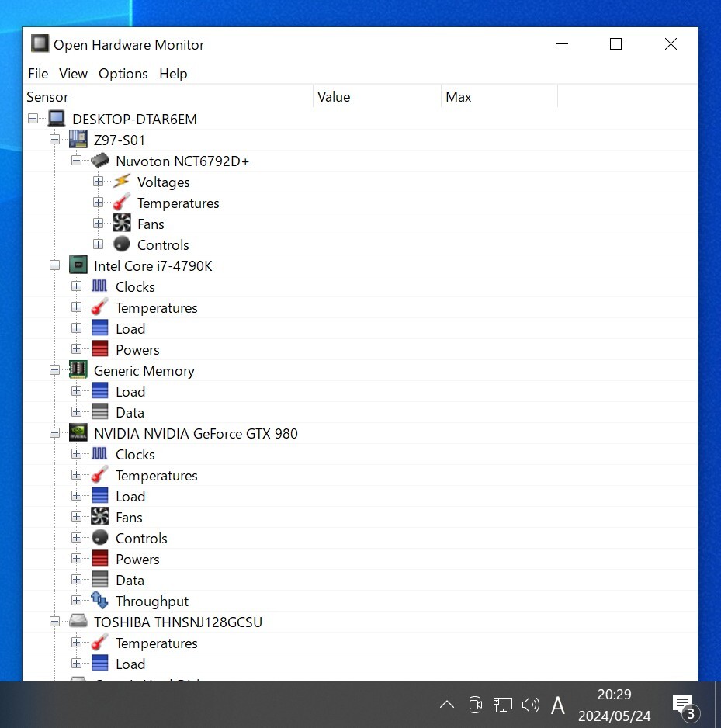Open the volume speaker tray icon
The image size is (721, 728).
[530, 704]
